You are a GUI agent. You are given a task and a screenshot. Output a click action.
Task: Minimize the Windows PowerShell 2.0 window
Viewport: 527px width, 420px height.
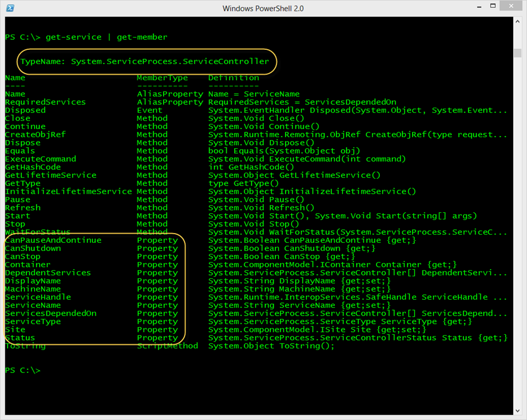point(479,7)
